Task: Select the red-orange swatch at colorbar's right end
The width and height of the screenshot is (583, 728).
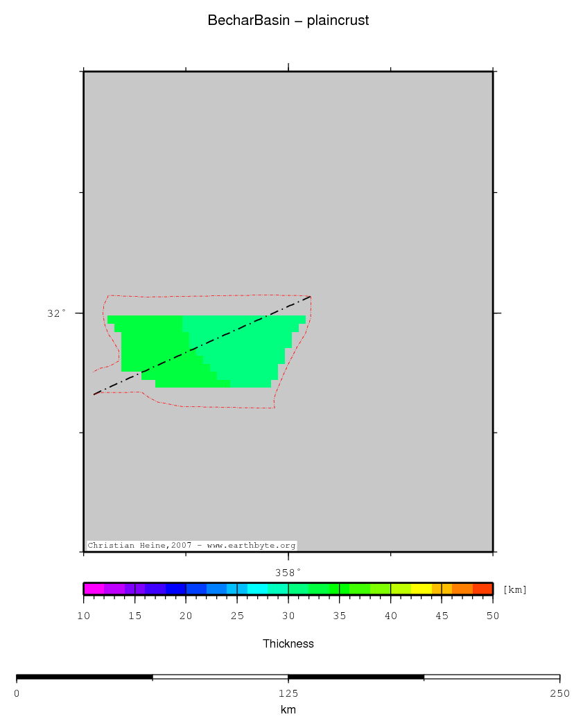Action: pos(482,589)
